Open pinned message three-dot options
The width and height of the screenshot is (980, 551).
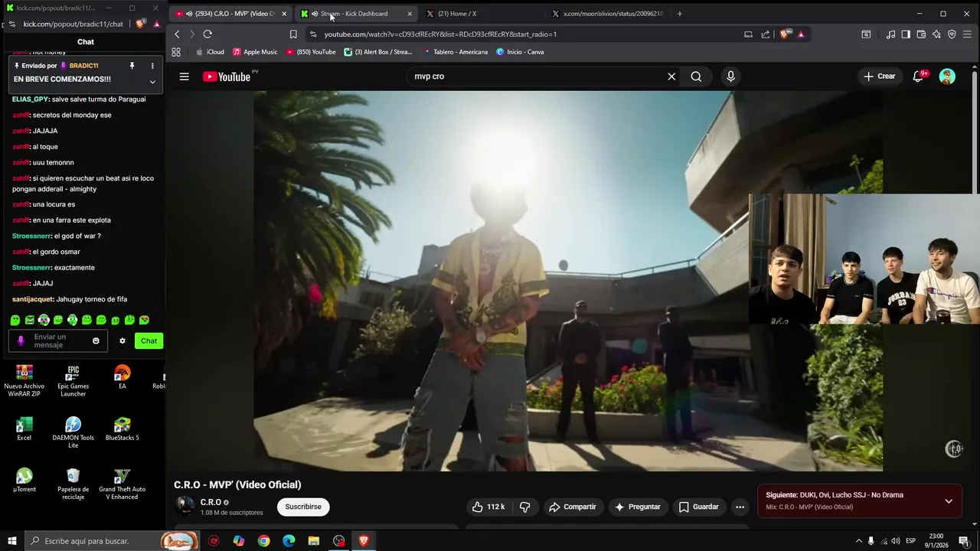(x=152, y=66)
